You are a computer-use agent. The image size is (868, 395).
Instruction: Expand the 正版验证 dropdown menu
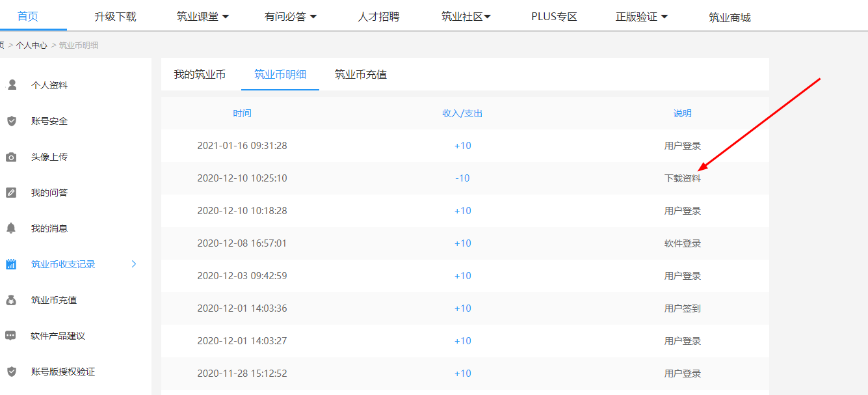(664, 17)
